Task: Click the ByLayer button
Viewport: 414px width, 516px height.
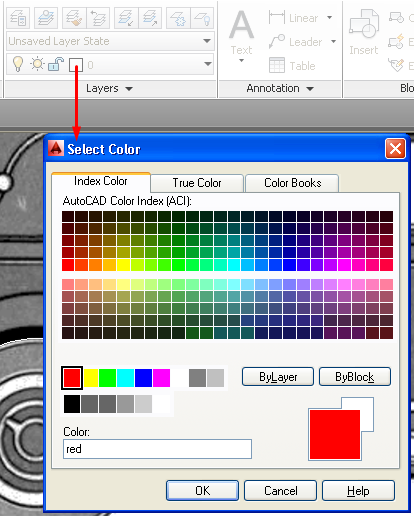Action: pos(278,377)
